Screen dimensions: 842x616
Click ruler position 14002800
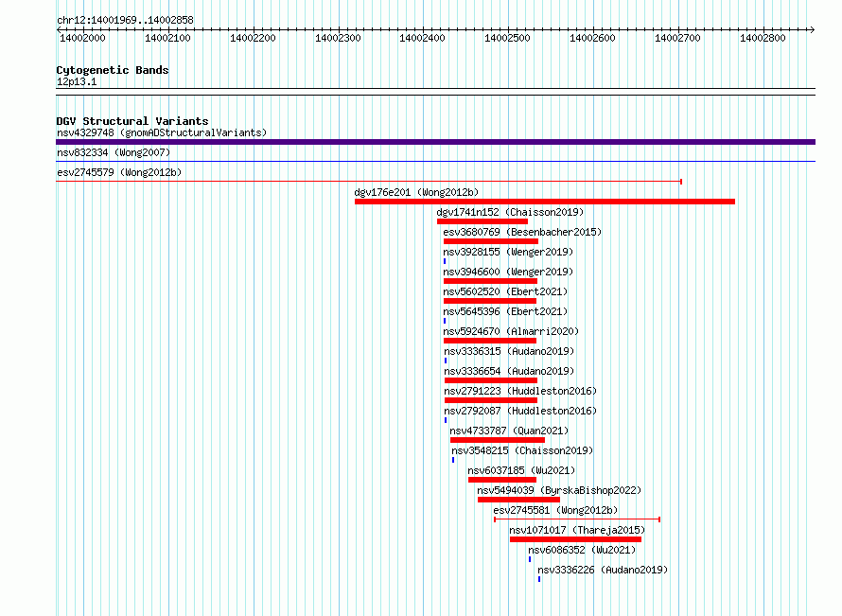tap(763, 38)
